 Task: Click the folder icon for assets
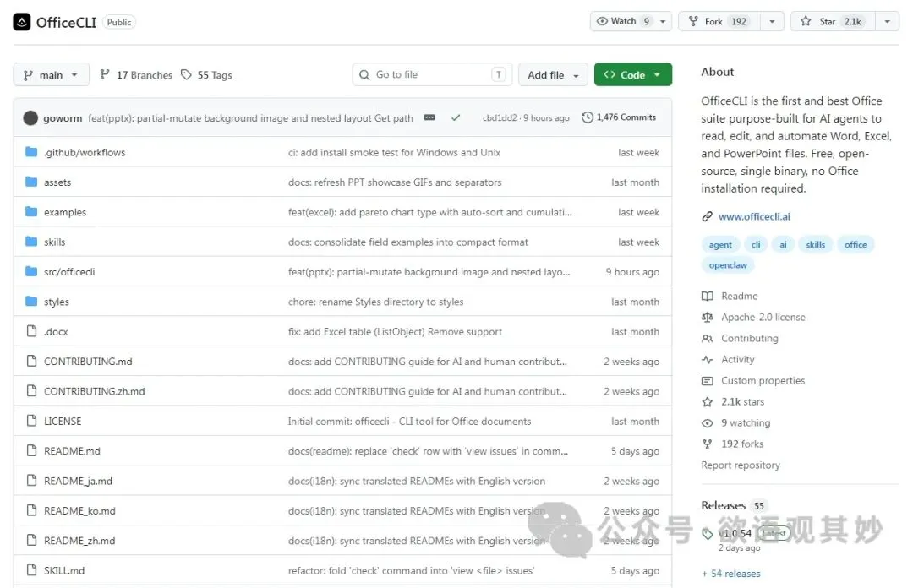click(x=31, y=182)
